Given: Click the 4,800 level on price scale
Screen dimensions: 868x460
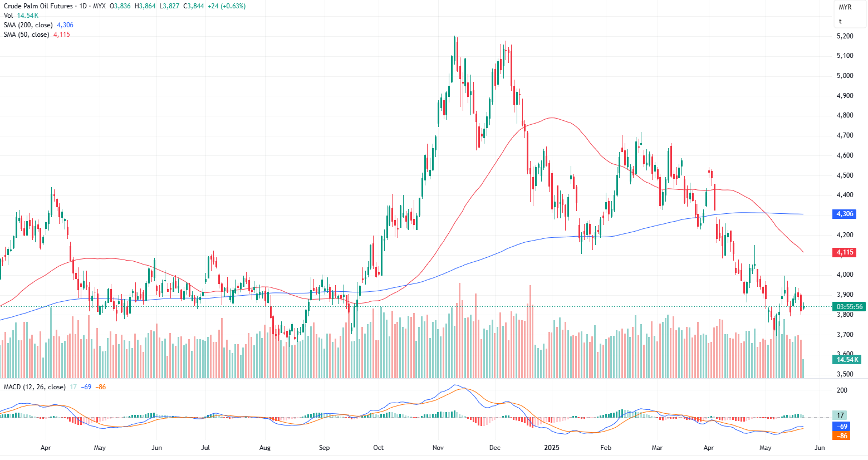Looking at the screenshot, I should pyautogui.click(x=845, y=116).
